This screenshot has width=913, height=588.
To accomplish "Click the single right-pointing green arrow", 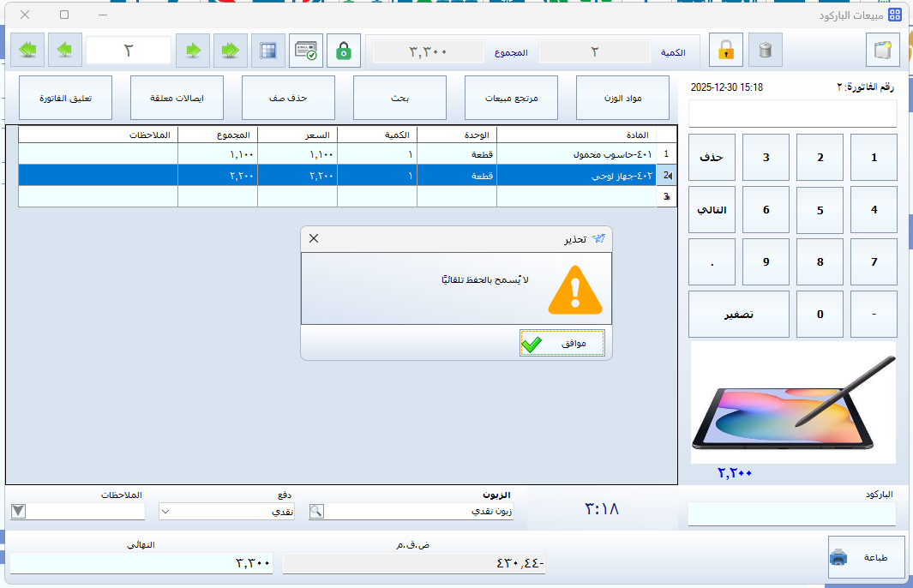I will (193, 51).
